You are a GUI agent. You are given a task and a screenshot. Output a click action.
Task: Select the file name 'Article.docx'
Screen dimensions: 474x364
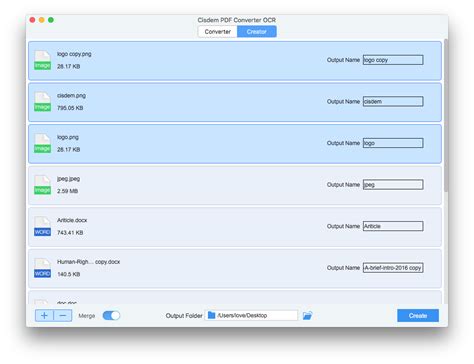(72, 220)
